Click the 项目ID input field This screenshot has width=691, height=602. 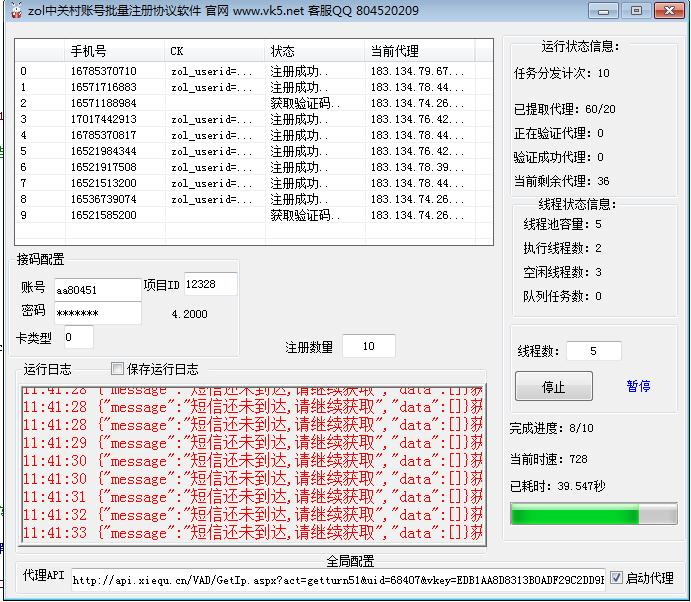tap(210, 284)
